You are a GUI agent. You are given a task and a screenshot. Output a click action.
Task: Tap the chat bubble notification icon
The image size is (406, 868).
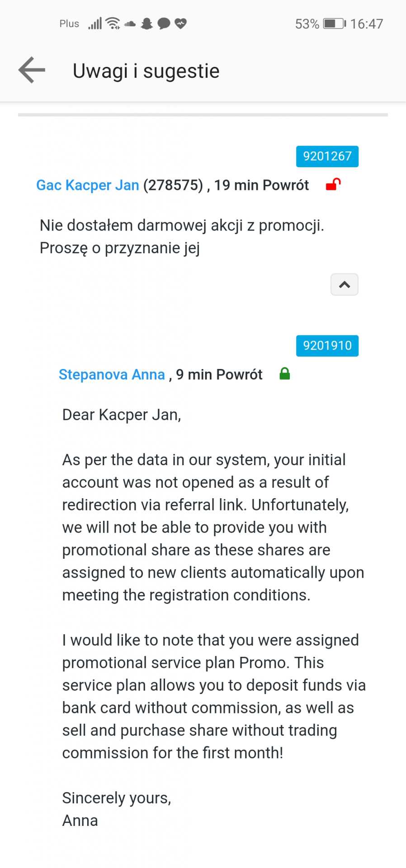[x=164, y=24]
